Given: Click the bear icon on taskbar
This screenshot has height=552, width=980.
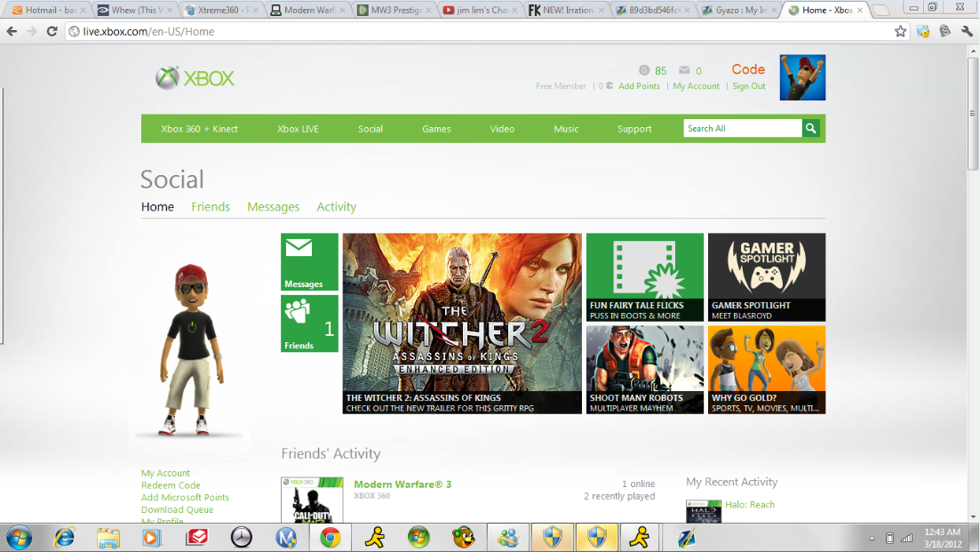Looking at the screenshot, I should 463,538.
